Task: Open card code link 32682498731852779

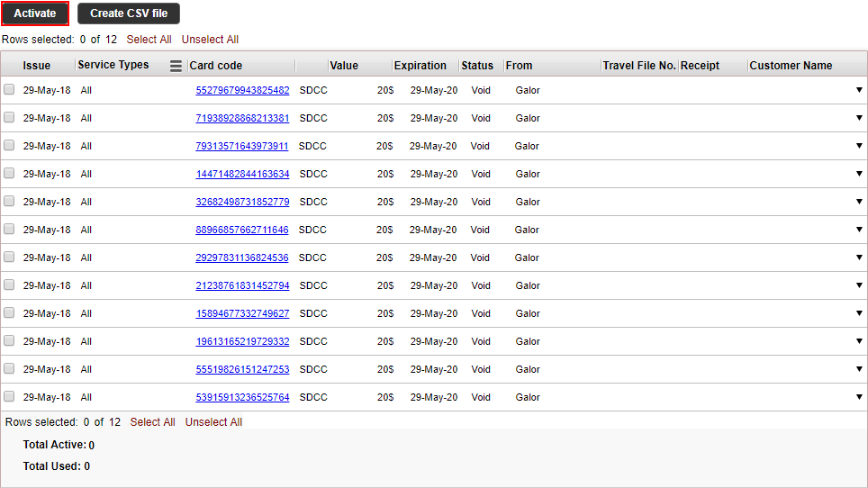Action: 242,202
